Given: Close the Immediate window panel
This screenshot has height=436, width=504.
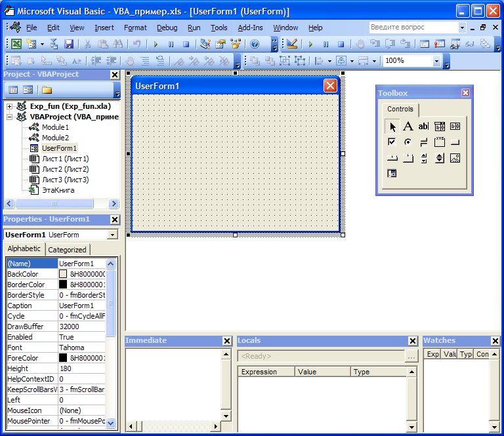Looking at the screenshot, I should click(x=227, y=341).
